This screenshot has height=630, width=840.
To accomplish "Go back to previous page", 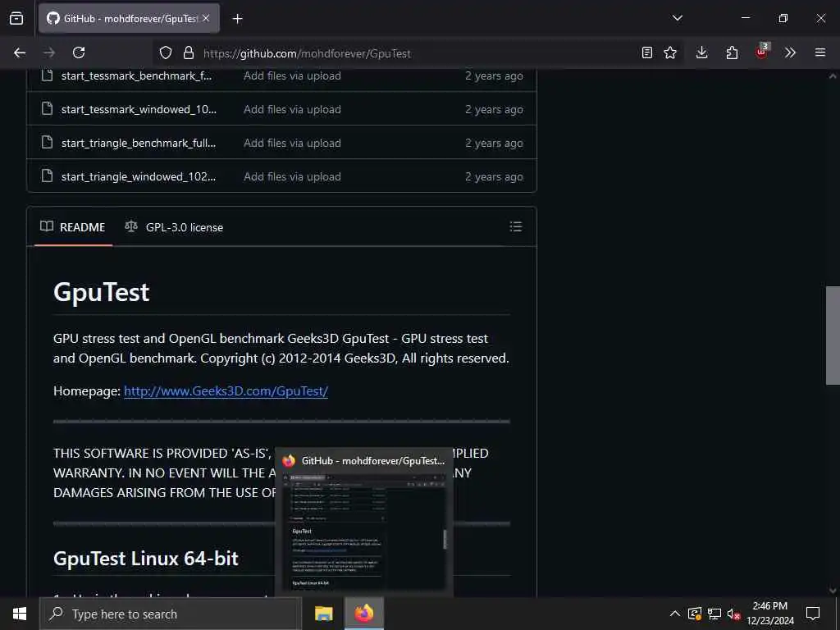I will coord(20,52).
